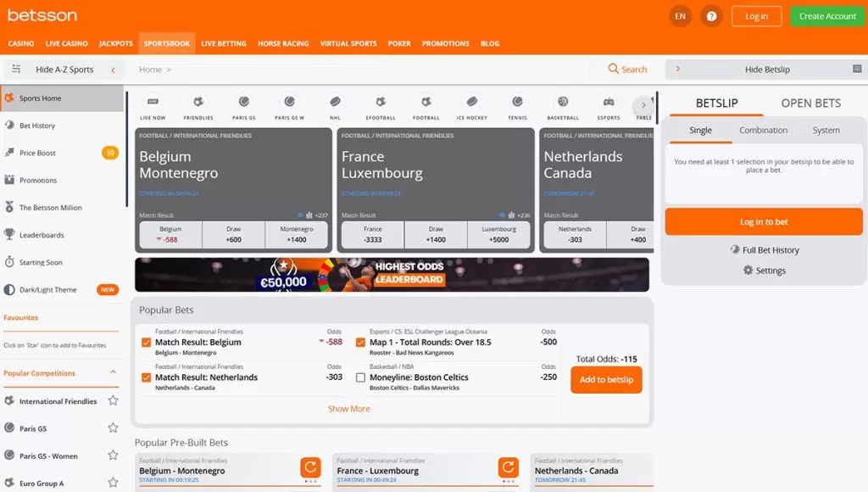
Task: Click the betsson logo
Action: [42, 15]
